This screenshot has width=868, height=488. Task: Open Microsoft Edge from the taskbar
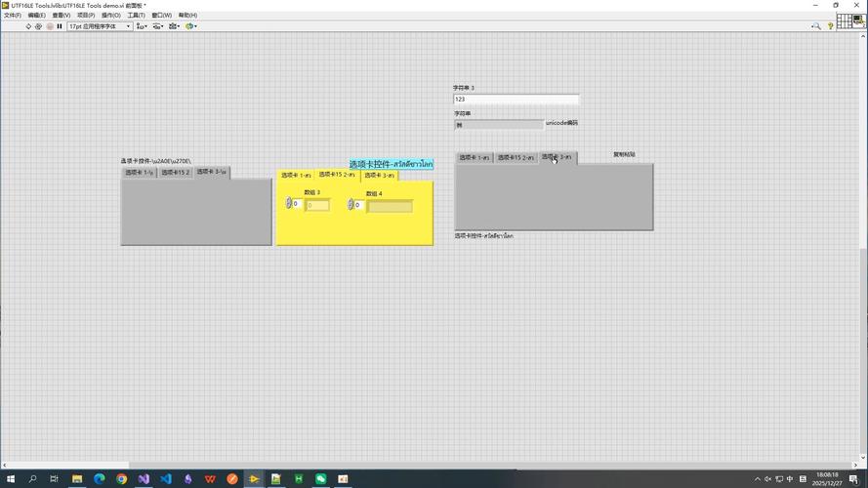coord(99,479)
